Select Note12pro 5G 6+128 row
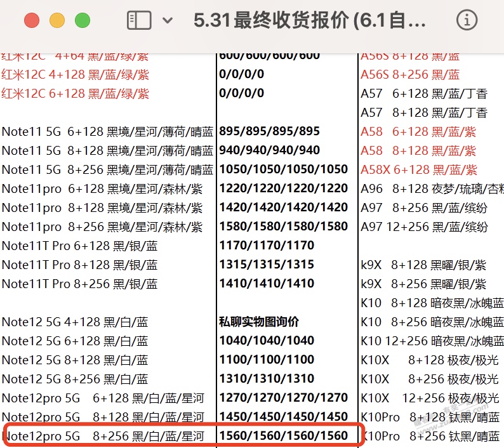 click(x=103, y=398)
